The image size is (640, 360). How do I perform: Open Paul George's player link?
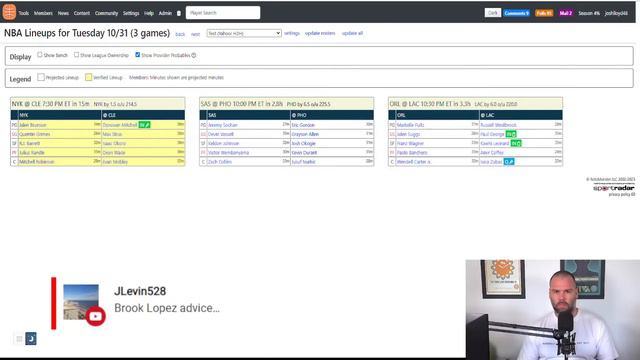point(492,134)
